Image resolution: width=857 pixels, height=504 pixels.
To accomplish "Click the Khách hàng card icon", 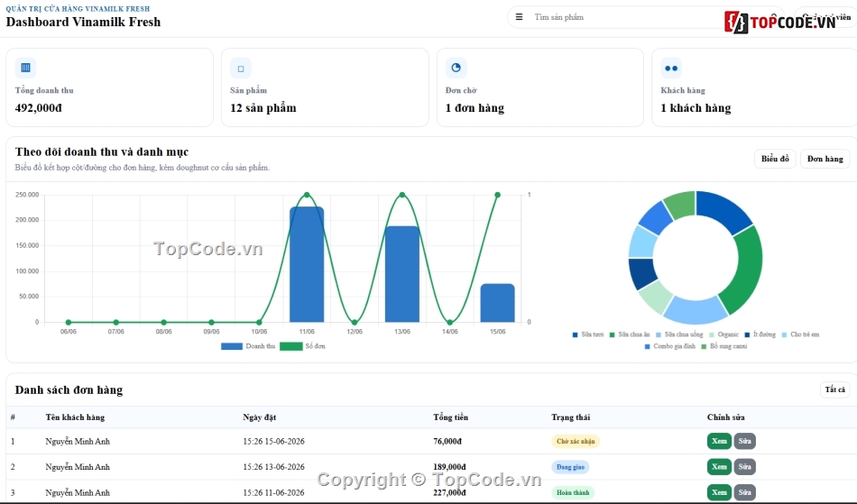I will tap(671, 69).
